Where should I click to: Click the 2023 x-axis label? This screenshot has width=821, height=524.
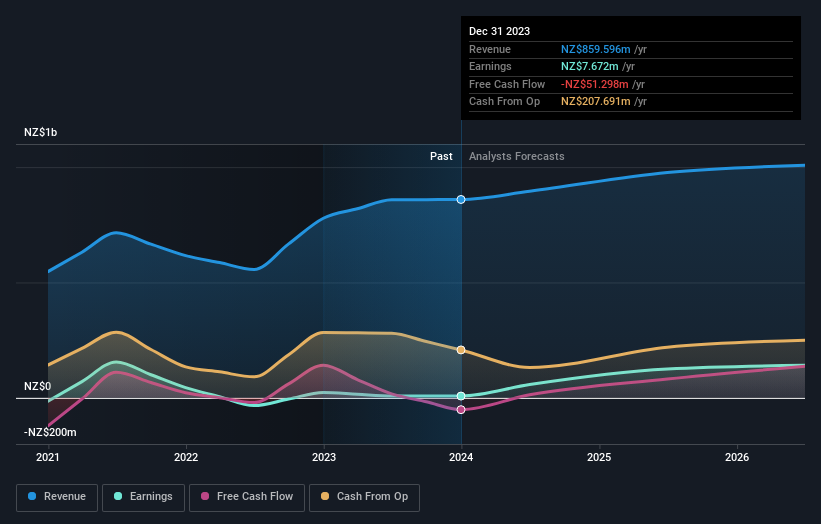pos(324,458)
